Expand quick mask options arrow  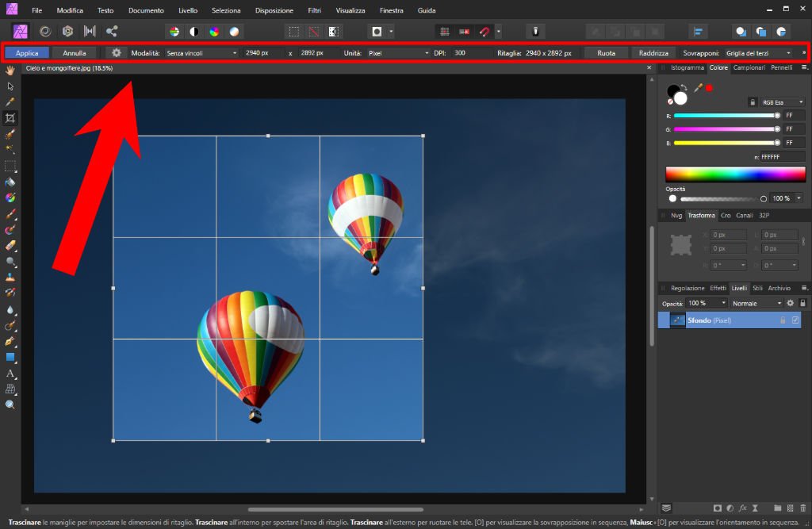[391, 32]
